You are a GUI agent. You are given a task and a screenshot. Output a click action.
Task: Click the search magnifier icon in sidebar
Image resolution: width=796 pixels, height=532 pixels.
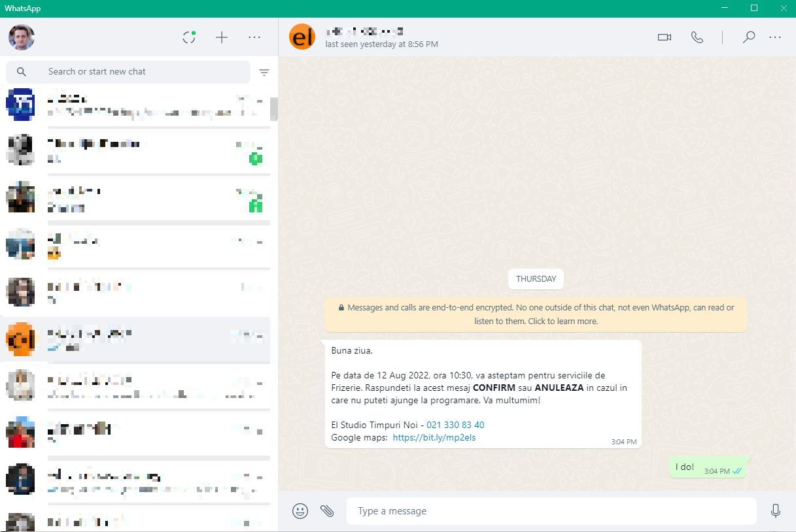pyautogui.click(x=22, y=72)
